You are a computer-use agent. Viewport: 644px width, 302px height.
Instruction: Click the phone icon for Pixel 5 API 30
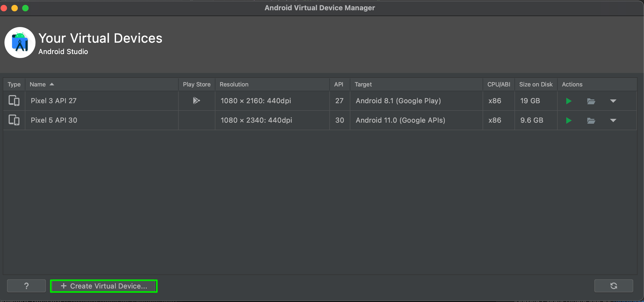(14, 120)
